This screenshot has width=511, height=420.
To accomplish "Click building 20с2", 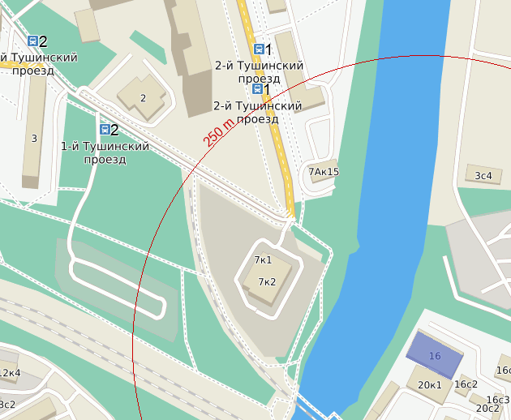I will click(487, 408).
